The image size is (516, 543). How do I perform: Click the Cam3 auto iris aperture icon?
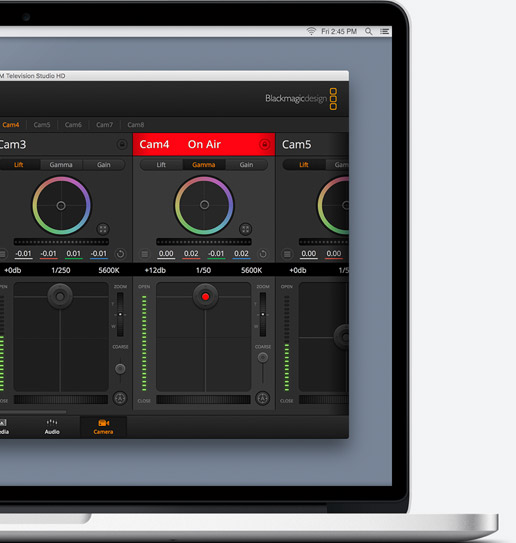coord(120,398)
